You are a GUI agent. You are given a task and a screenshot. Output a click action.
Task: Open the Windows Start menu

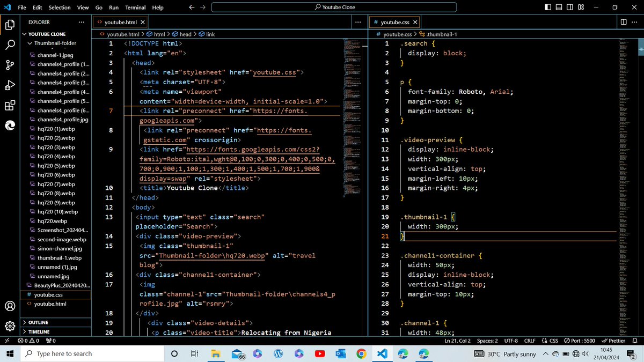pos(9,354)
